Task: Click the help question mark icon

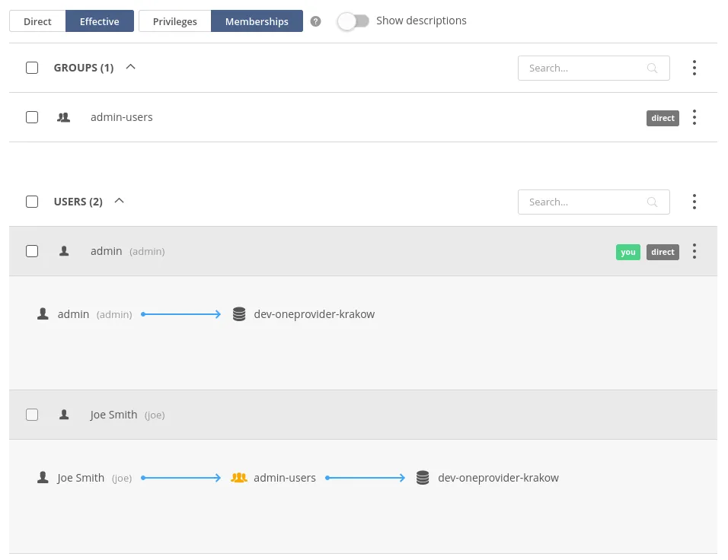Action: [315, 21]
